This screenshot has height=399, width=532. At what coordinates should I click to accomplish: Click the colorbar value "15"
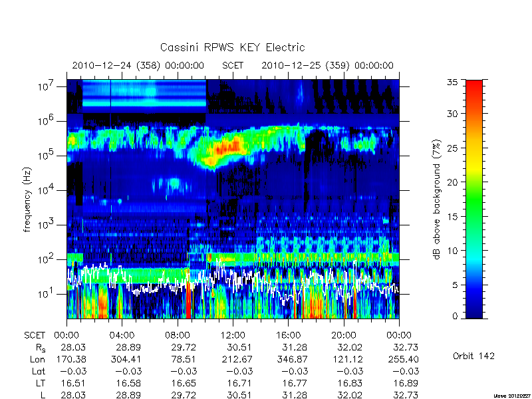point(452,217)
